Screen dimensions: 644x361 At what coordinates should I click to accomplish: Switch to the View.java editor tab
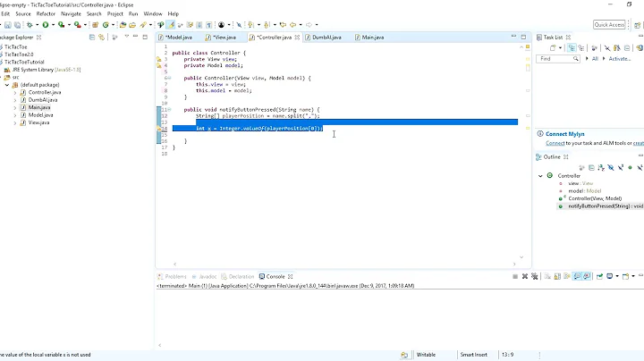224,38
